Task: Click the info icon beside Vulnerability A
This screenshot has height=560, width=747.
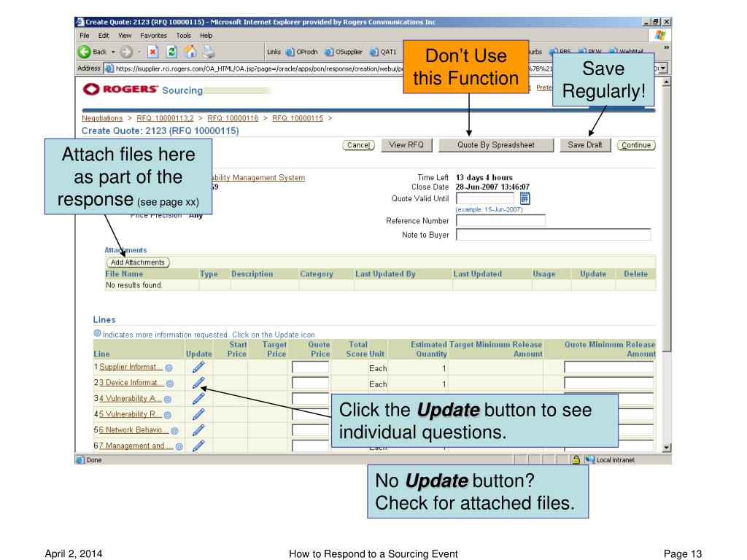Action: pyautogui.click(x=168, y=399)
